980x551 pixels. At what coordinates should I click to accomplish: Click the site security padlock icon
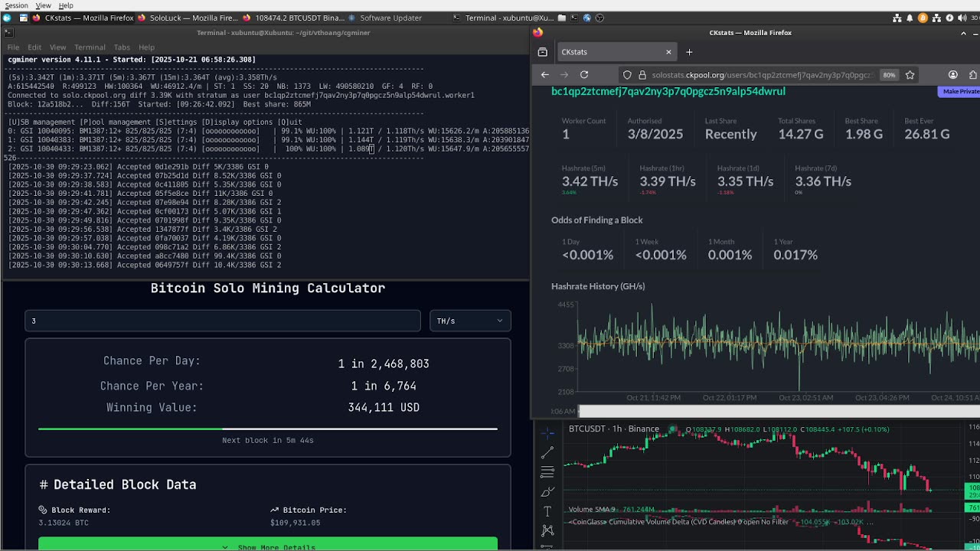(x=642, y=75)
